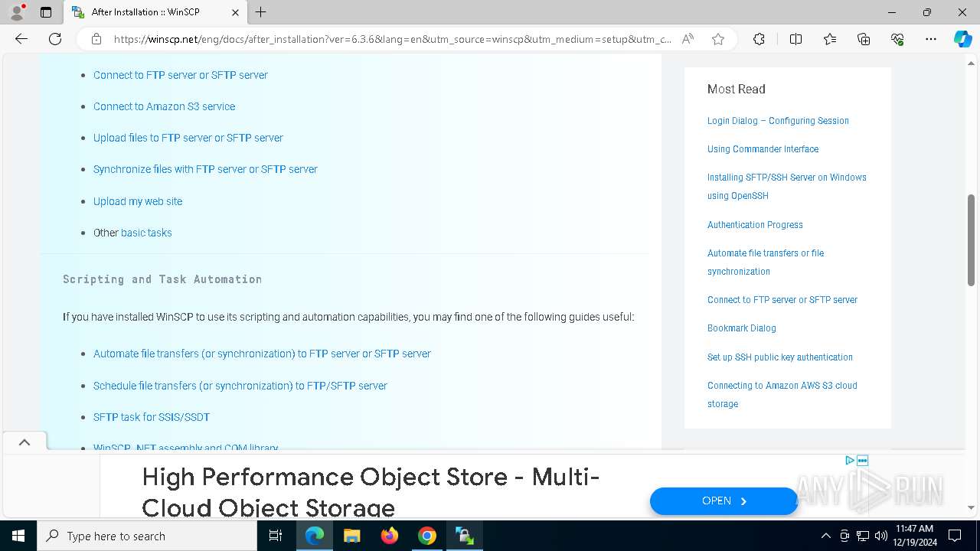
Task: Open Installing SFTP/SSH Server on Windows link
Action: tap(787, 187)
